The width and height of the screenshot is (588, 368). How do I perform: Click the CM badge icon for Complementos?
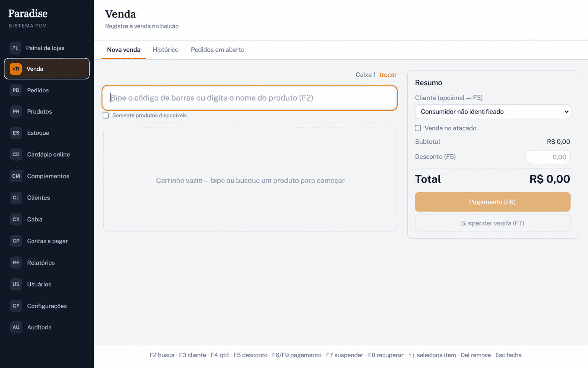tap(16, 176)
